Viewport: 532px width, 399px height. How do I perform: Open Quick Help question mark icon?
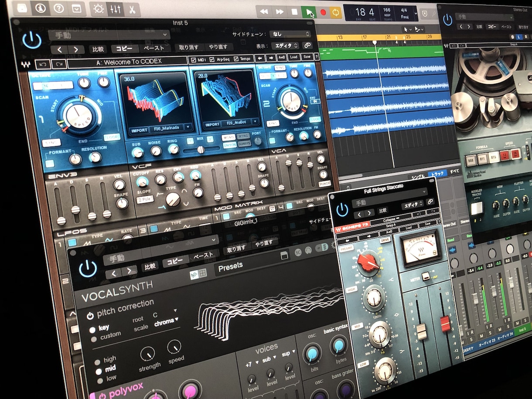tap(58, 8)
